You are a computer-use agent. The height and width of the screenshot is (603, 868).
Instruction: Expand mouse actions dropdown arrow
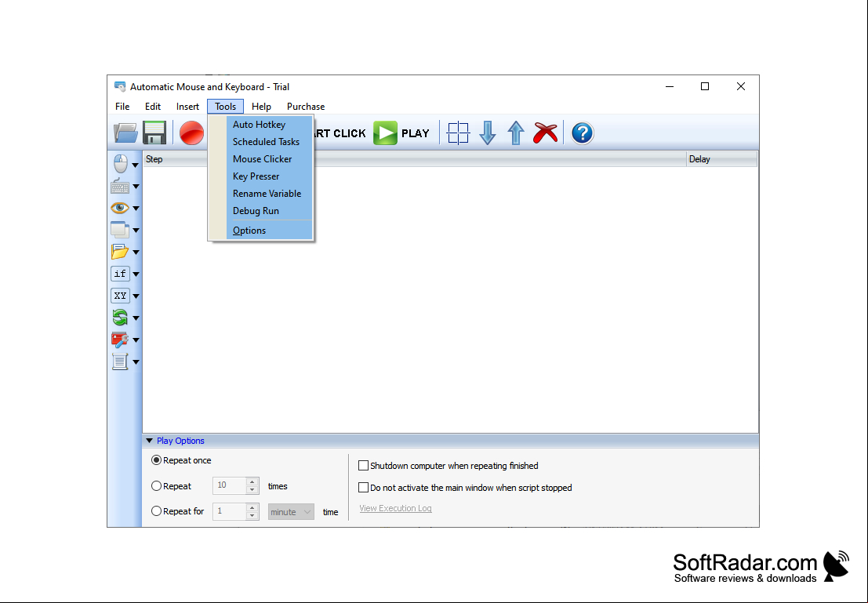(136, 165)
